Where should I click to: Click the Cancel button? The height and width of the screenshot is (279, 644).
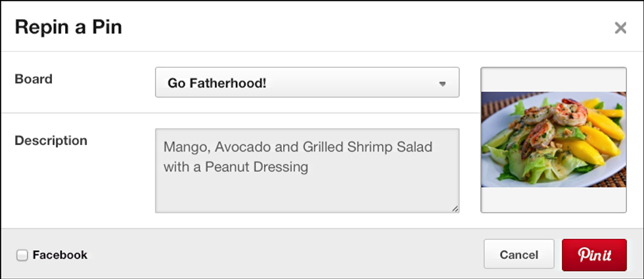518,255
